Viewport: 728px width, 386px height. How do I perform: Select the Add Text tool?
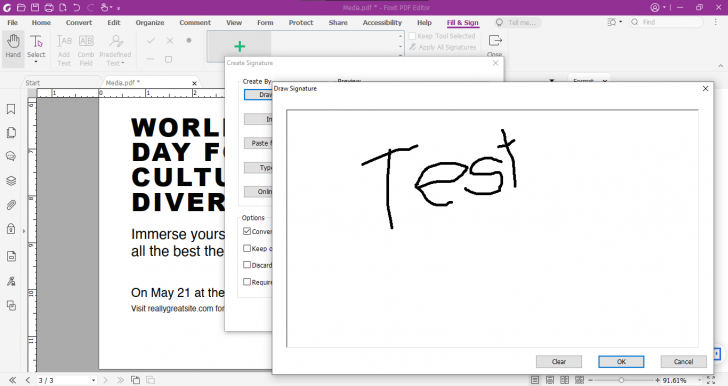click(64, 50)
